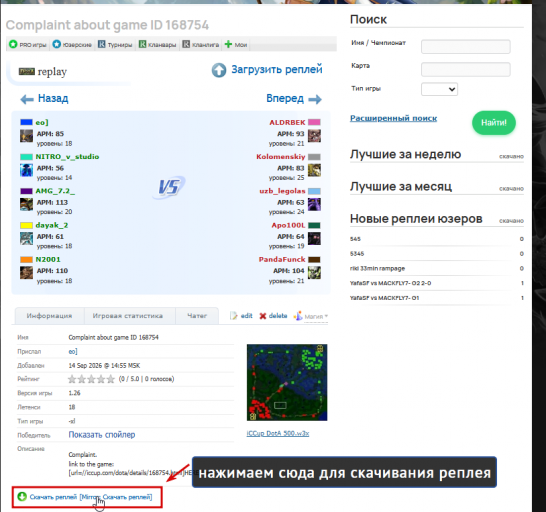Viewport: 546px width, 512px height.
Task: Click the Вперед text link
Action: (285, 98)
